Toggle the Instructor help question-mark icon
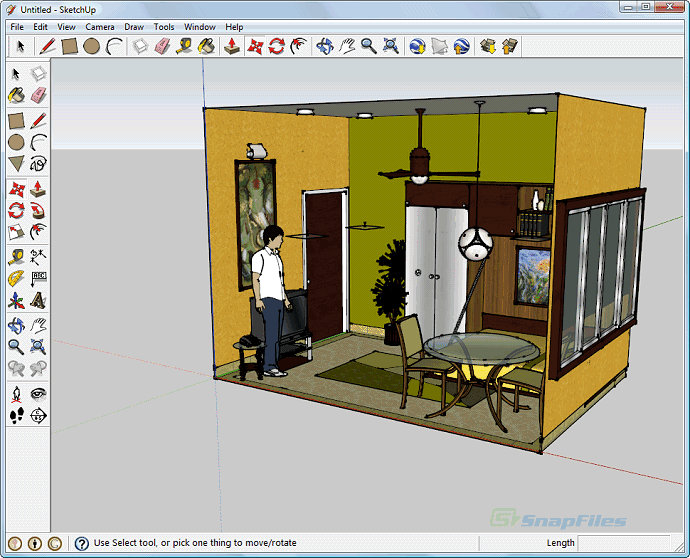Viewport: 690px width, 558px height. 81,544
